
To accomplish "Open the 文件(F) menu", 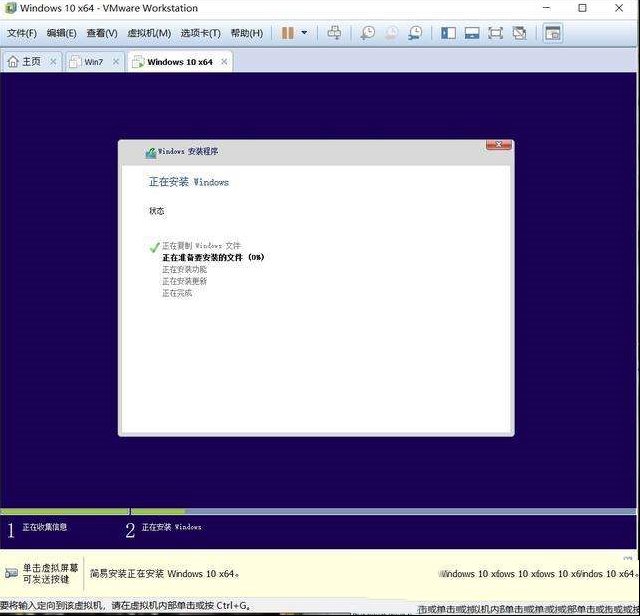I will pyautogui.click(x=22, y=33).
